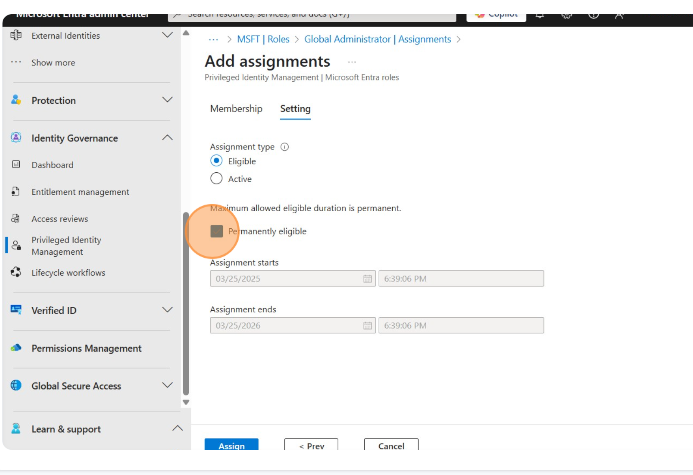Screen dimensions: 693x475
Task: Select the Active radio button
Action: click(216, 179)
